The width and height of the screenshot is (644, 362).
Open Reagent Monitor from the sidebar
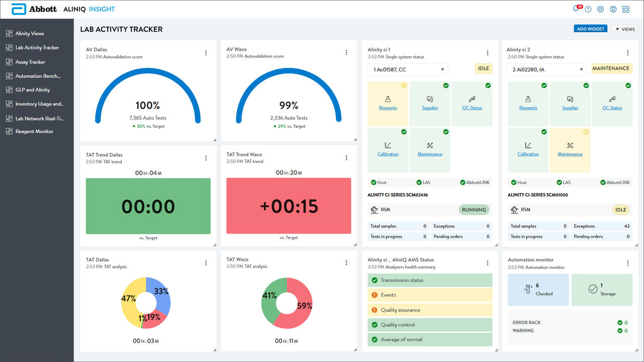[34, 131]
